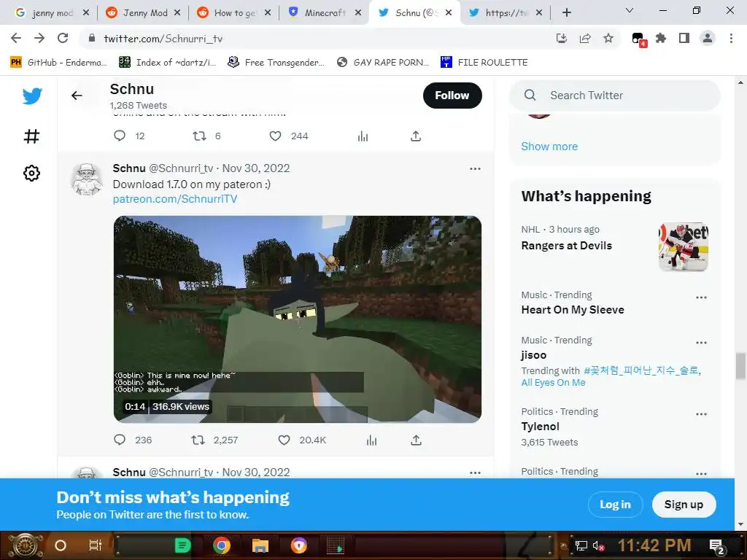View analytics of the Download 1.7.0 tweet

[x=371, y=440]
